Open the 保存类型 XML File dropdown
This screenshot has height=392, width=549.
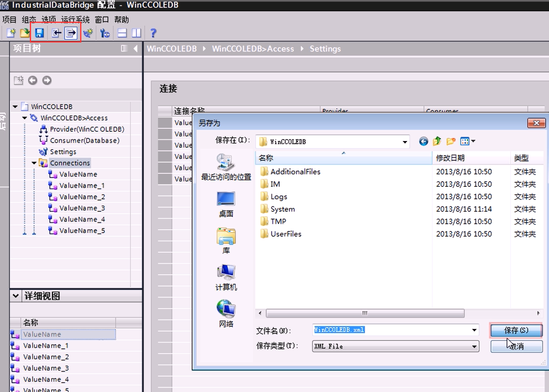click(x=396, y=346)
